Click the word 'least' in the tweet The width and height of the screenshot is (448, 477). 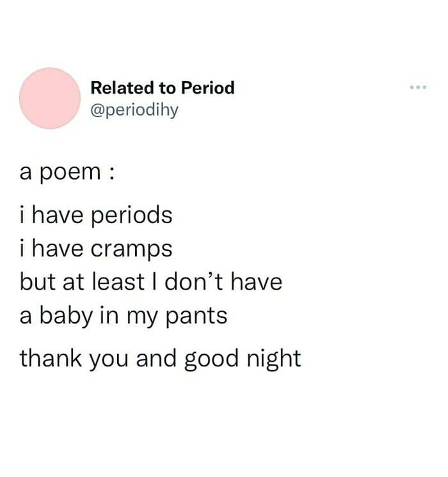118,281
